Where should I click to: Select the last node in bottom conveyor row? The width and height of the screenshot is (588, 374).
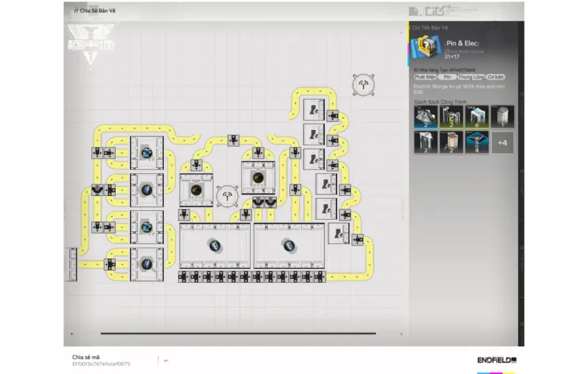320,277
